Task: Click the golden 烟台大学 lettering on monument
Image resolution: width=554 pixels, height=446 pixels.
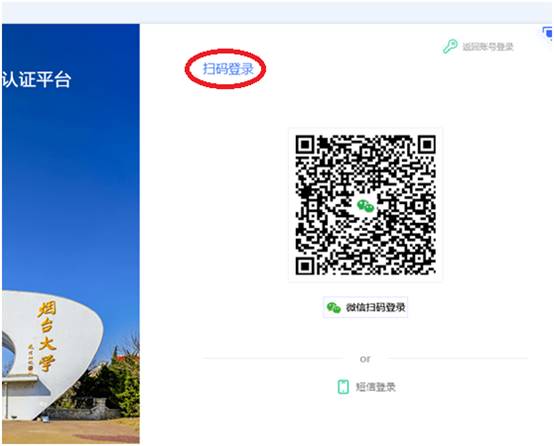Action: (46, 336)
